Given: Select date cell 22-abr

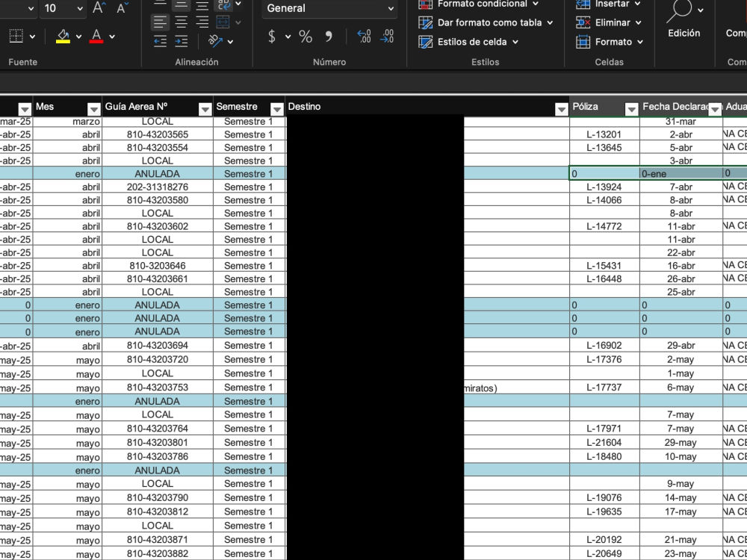Looking at the screenshot, I should click(681, 253).
